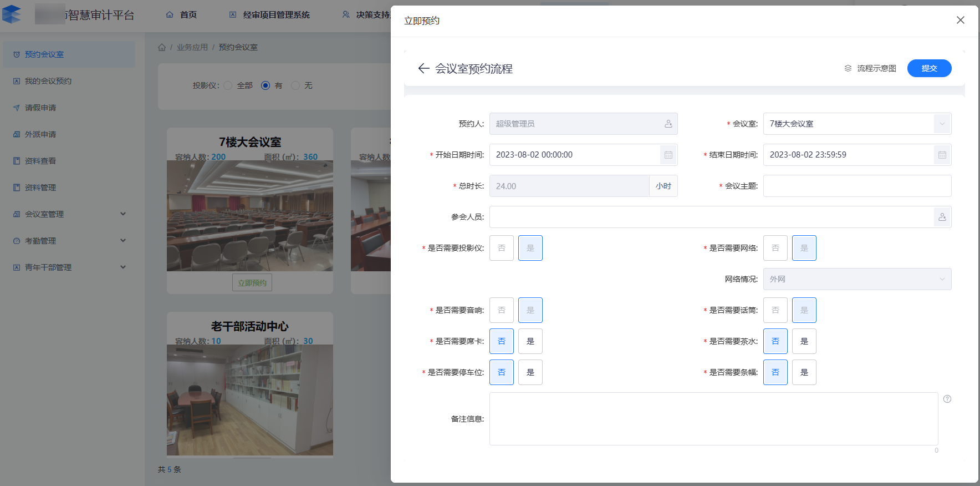Viewport: 980px width, 486px height.
Task: Open 经审项目管理系统 in top navigation
Action: point(277,14)
